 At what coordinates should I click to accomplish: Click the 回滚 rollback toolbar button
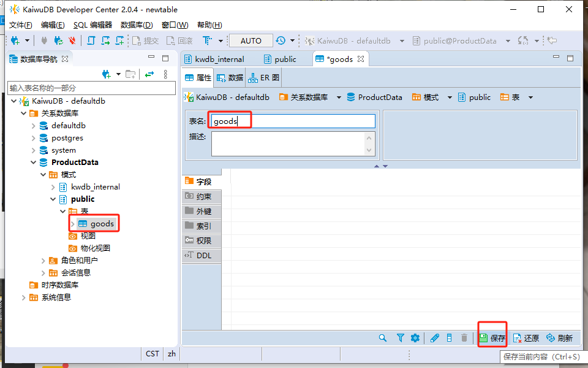179,40
